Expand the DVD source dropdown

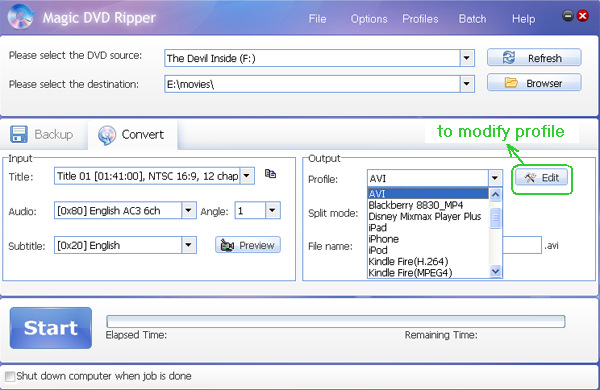click(x=466, y=58)
